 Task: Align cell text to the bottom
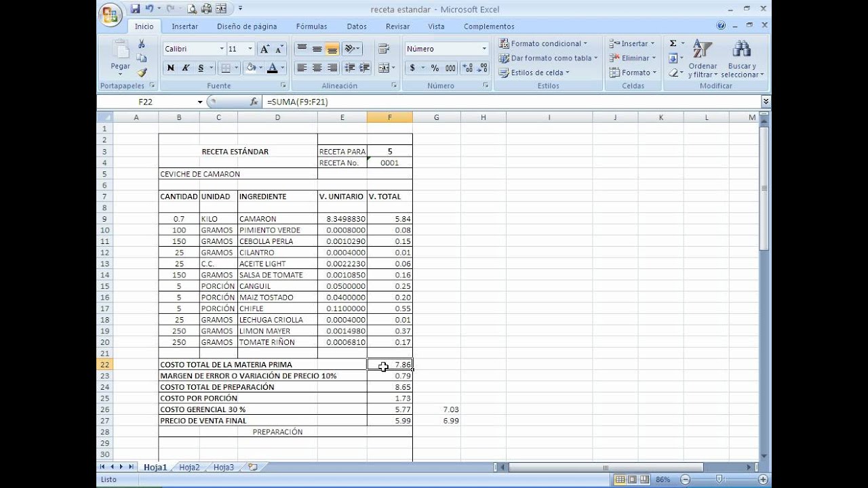coord(332,49)
